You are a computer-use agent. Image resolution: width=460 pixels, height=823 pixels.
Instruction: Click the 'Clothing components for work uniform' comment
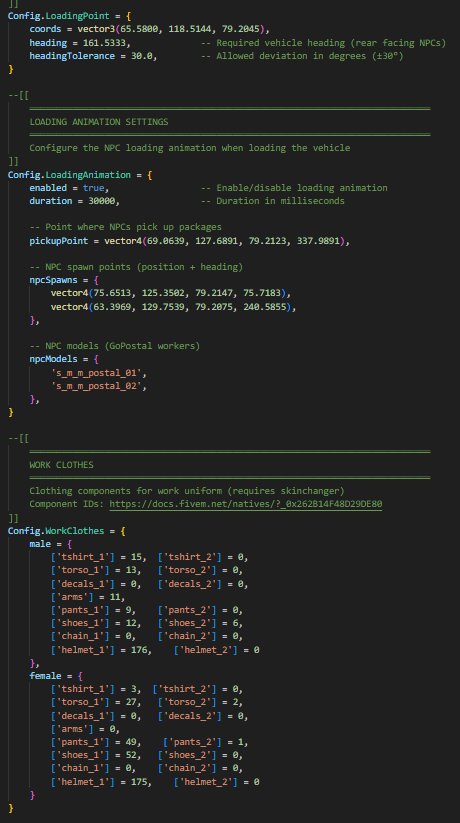(187, 491)
